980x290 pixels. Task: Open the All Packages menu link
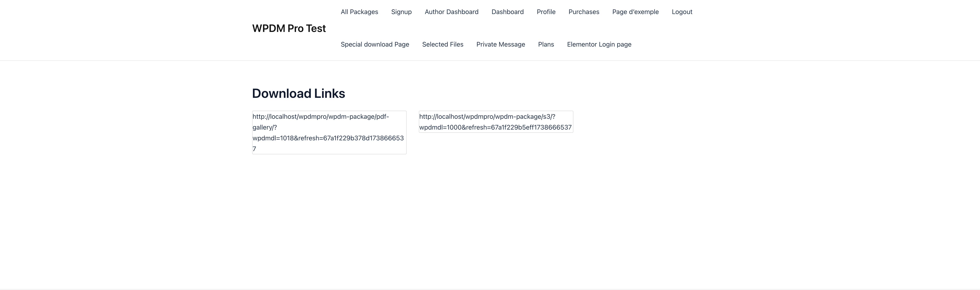(359, 12)
